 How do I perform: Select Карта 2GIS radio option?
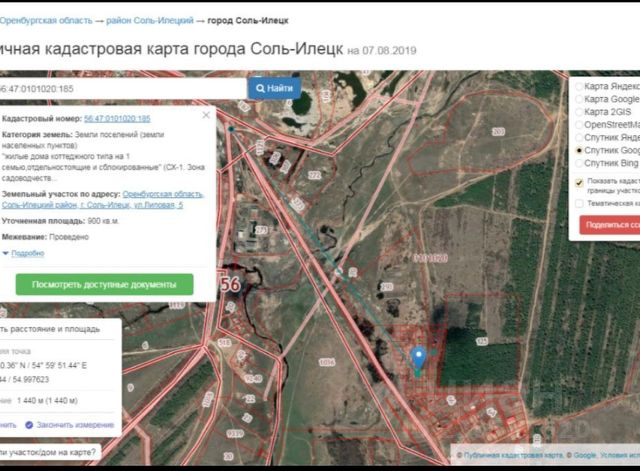[x=579, y=112]
